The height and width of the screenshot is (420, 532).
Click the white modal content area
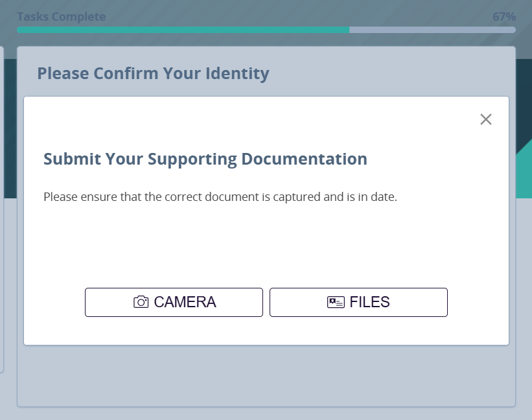[x=266, y=246]
